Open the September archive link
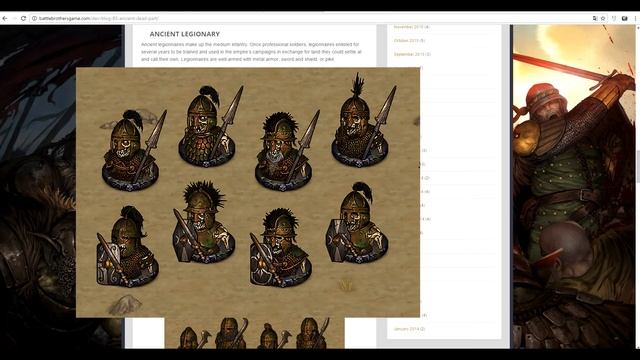640x360 pixels. click(412, 54)
